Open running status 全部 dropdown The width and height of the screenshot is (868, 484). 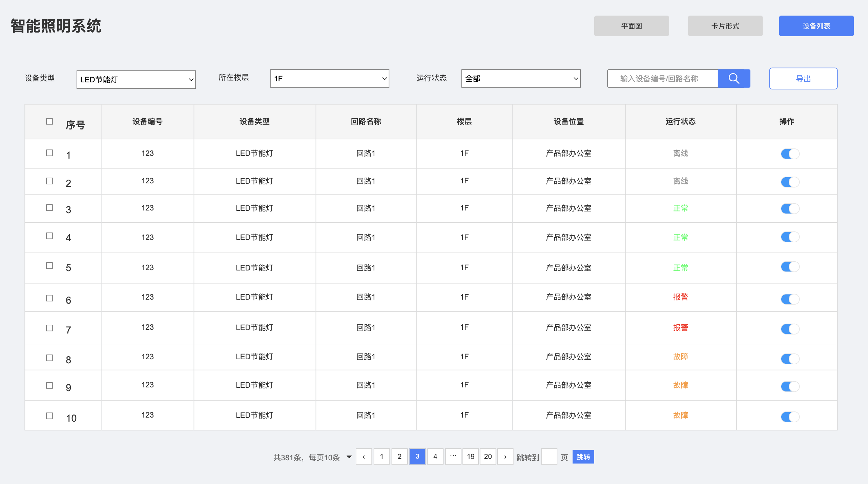coord(520,79)
